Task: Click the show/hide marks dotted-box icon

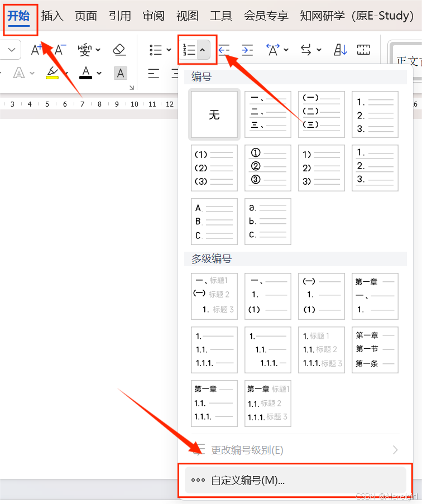Action: (363, 50)
